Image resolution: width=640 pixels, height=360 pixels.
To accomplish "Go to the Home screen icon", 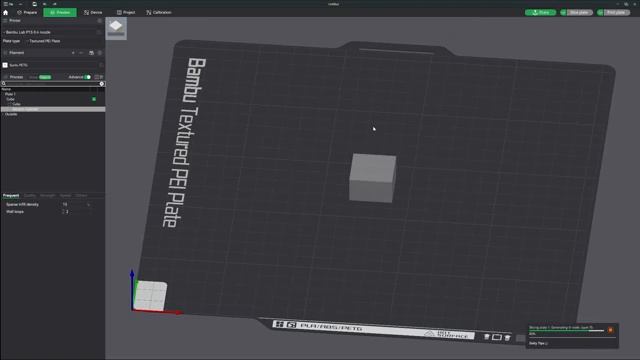I will (x=6, y=12).
